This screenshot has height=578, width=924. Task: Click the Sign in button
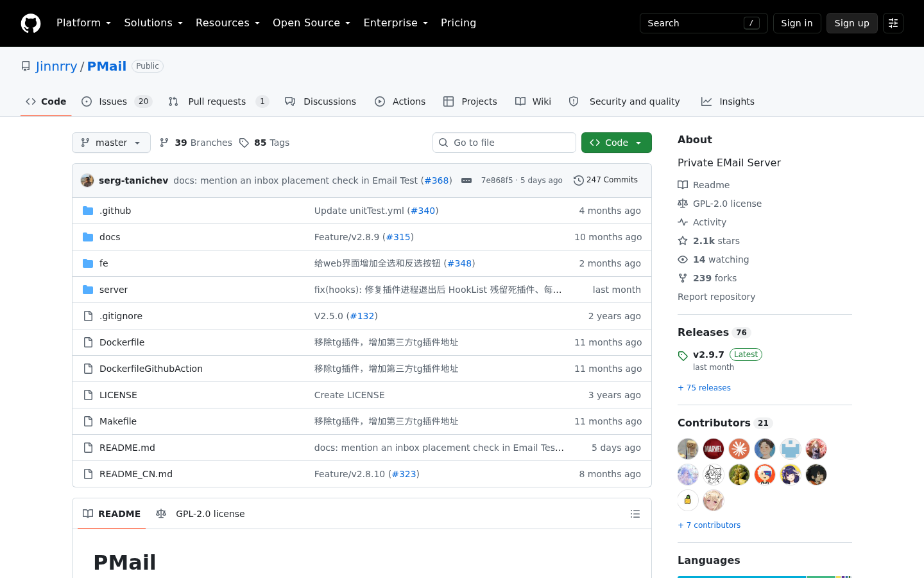pos(797,23)
